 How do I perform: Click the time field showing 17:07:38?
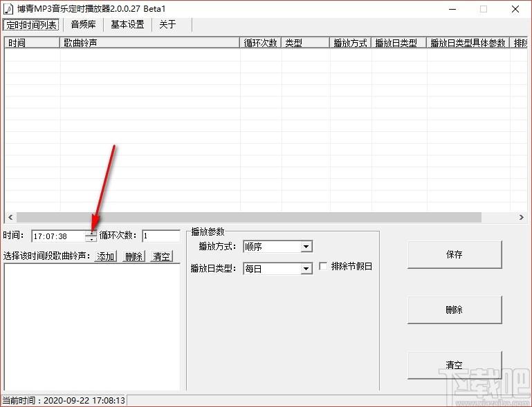(x=58, y=236)
